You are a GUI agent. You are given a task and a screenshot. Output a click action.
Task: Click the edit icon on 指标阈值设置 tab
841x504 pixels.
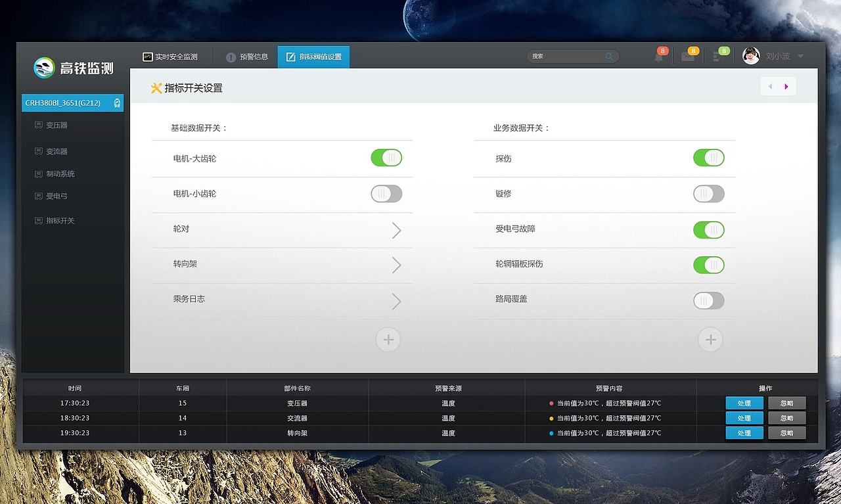tap(291, 57)
